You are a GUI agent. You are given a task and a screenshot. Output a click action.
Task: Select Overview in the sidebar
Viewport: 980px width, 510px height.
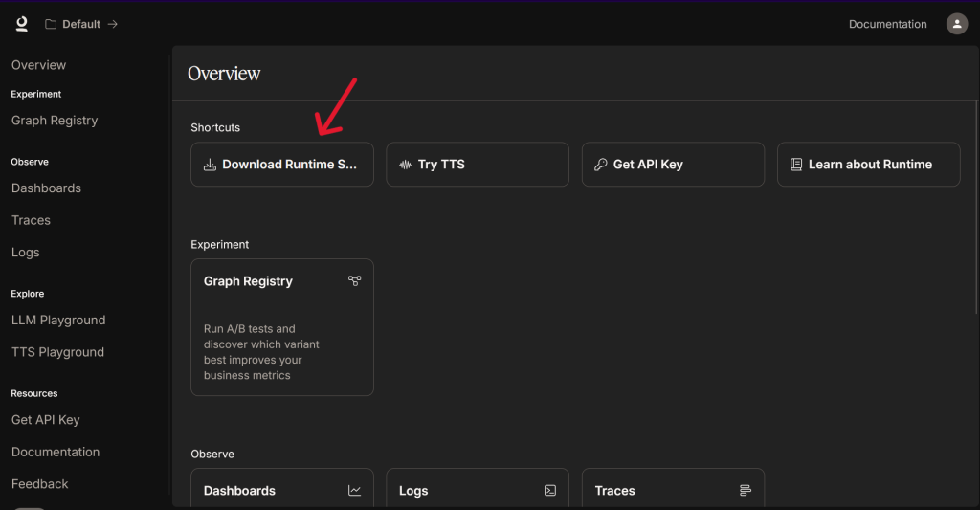coord(38,65)
